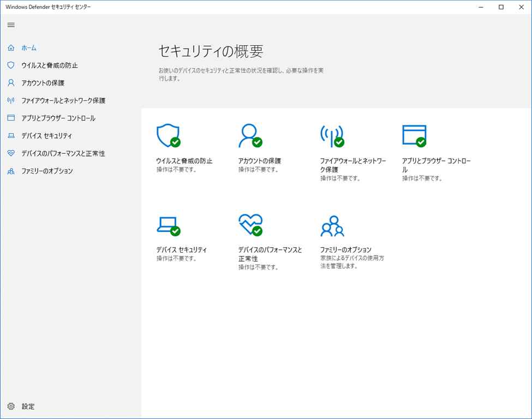
Task: Select ウイルスと脅威の防止 in the sidebar
Action: (x=50, y=65)
